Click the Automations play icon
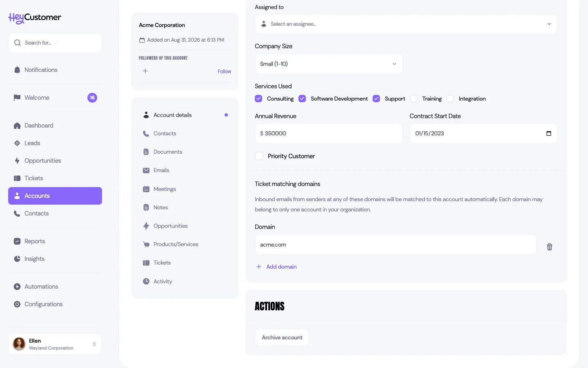 [17, 287]
